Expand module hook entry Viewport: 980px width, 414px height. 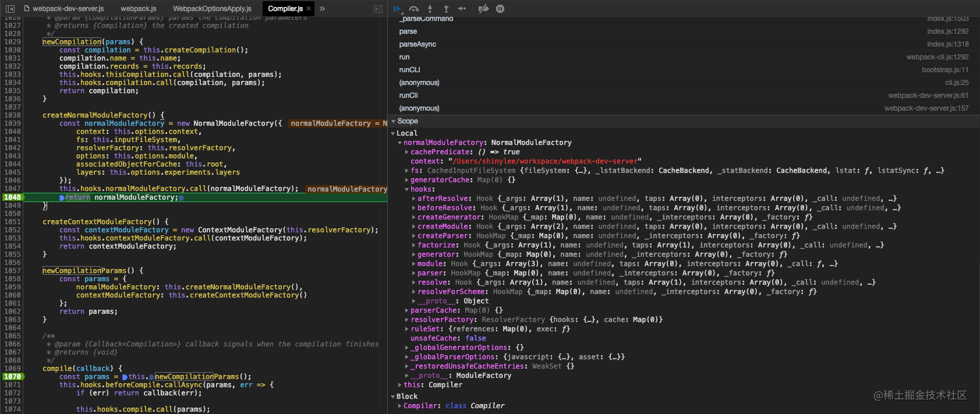(x=413, y=264)
